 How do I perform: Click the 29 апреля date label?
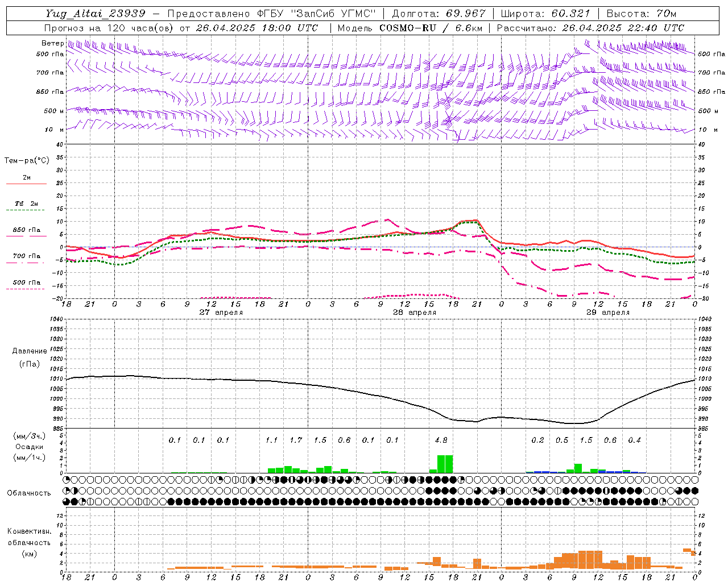coord(608,313)
